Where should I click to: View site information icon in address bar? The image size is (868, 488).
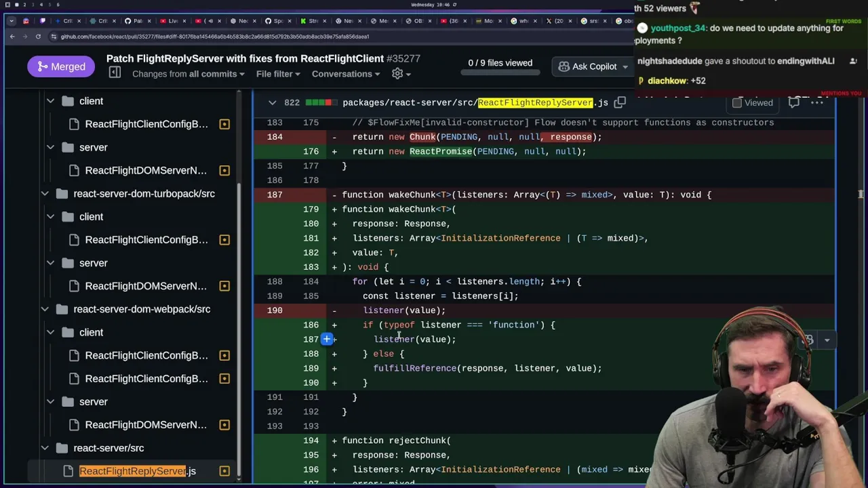53,36
